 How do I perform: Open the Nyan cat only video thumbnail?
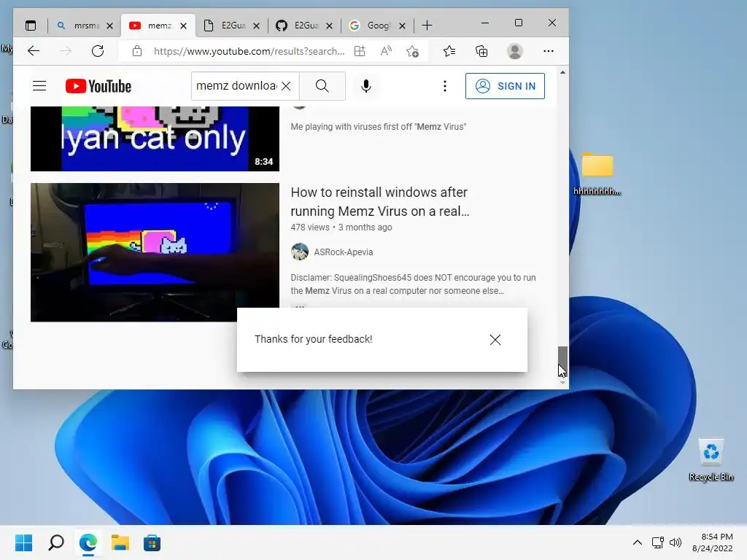[155, 139]
